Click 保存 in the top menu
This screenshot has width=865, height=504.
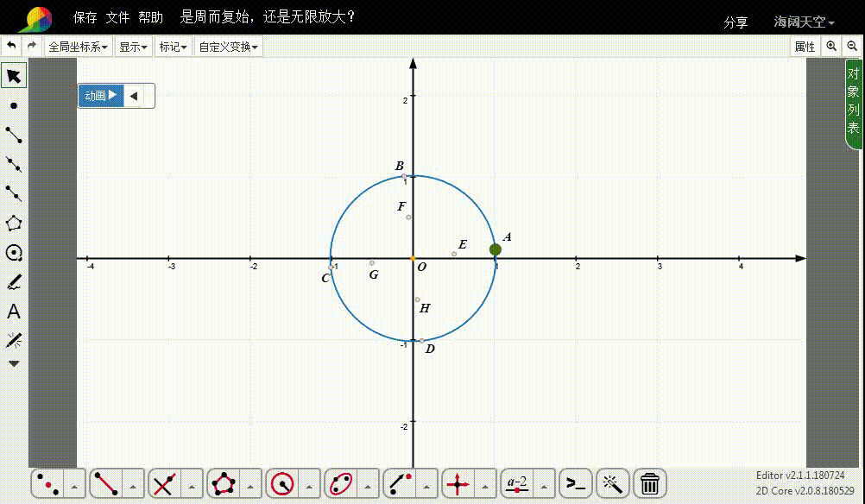(85, 17)
